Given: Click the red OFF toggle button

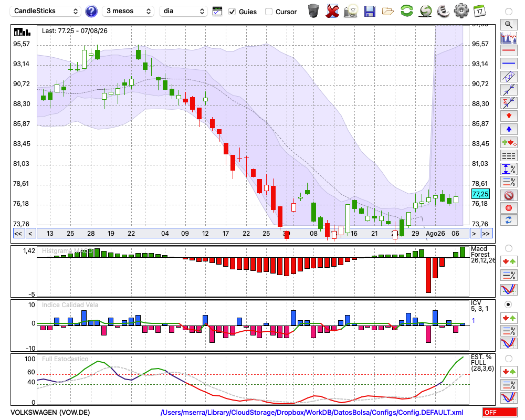Looking at the screenshot, I should 500,412.
